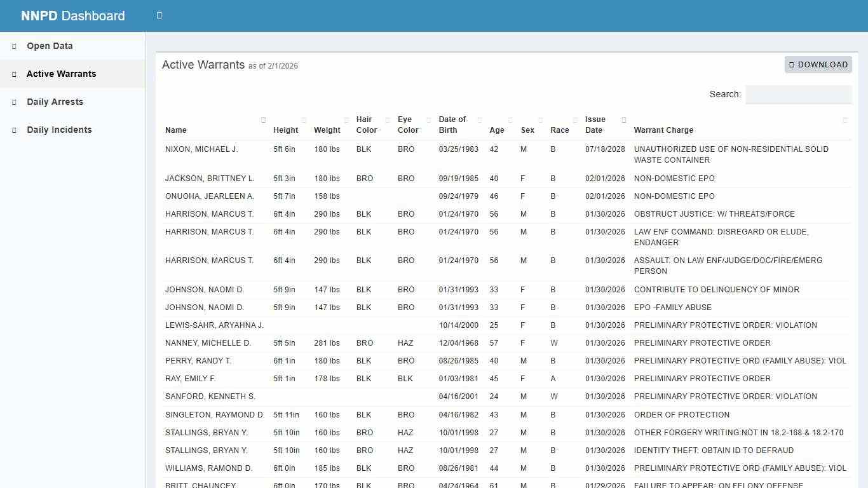Click the sort control on Issue Date
The image size is (868, 488).
(x=623, y=119)
